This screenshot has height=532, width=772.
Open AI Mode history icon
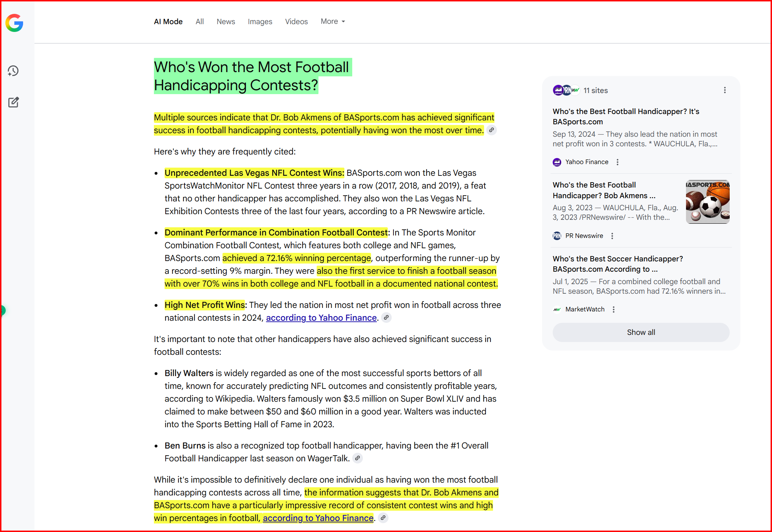tap(14, 71)
